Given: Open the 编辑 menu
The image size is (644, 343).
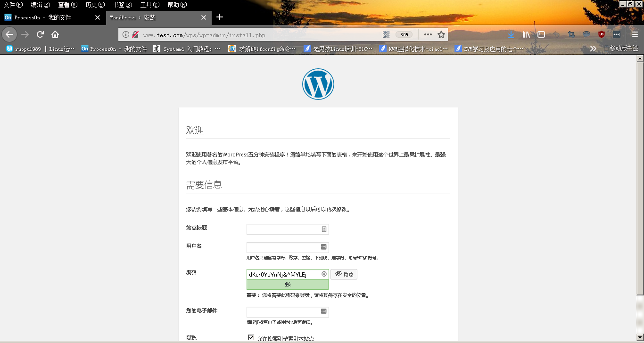Looking at the screenshot, I should [x=40, y=5].
